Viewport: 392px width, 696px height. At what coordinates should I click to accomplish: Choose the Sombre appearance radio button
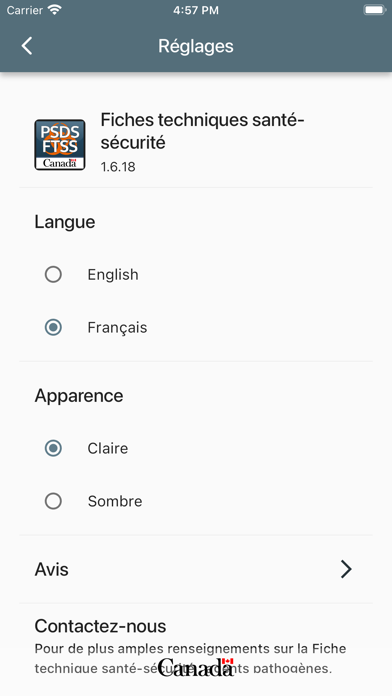click(53, 502)
